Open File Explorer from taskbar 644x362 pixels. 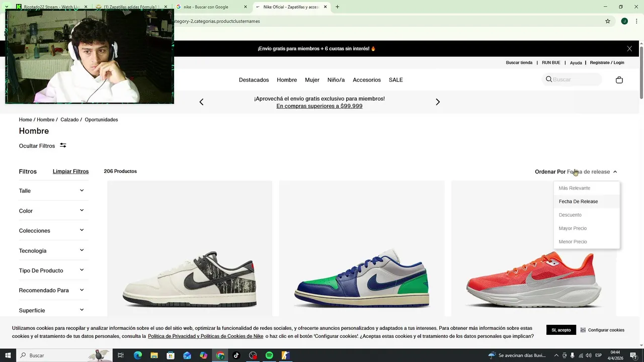154,355
